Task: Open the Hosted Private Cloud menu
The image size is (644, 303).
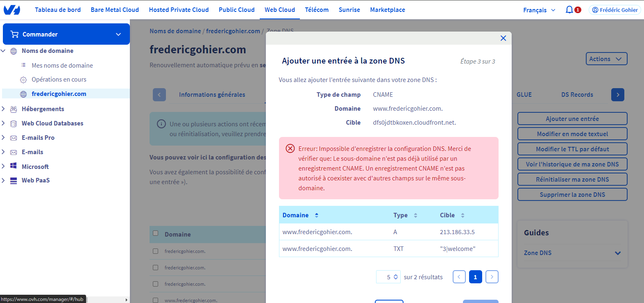Action: pyautogui.click(x=179, y=10)
